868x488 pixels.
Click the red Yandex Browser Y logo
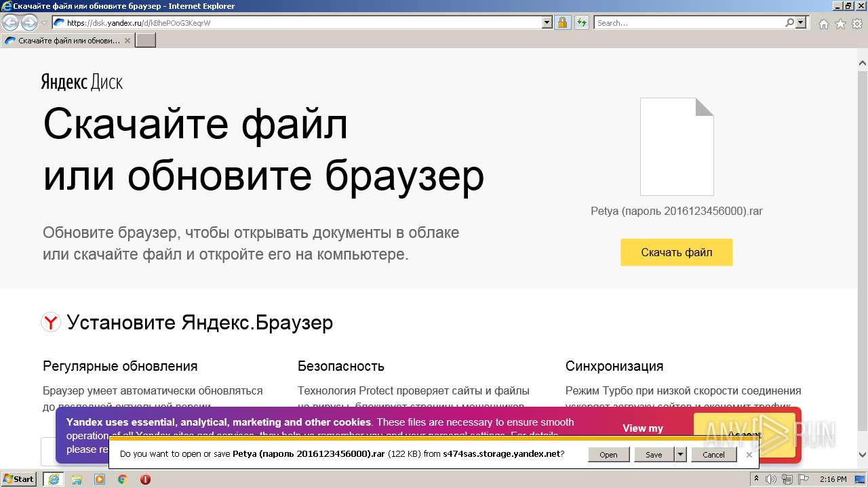tap(51, 322)
